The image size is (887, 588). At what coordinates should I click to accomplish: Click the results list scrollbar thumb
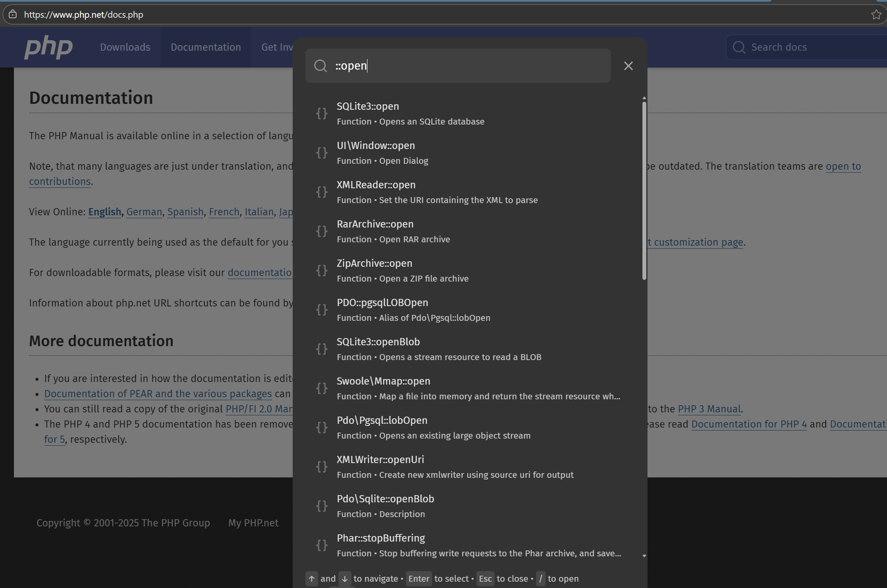[x=644, y=190]
